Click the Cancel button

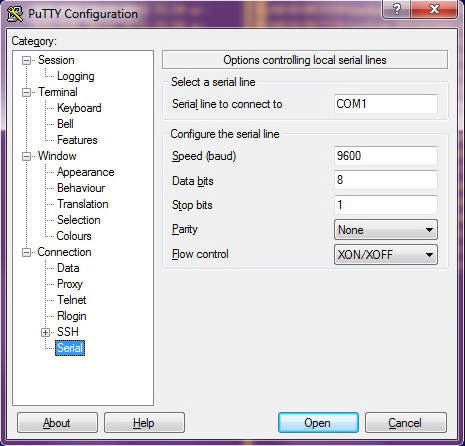coord(406,423)
